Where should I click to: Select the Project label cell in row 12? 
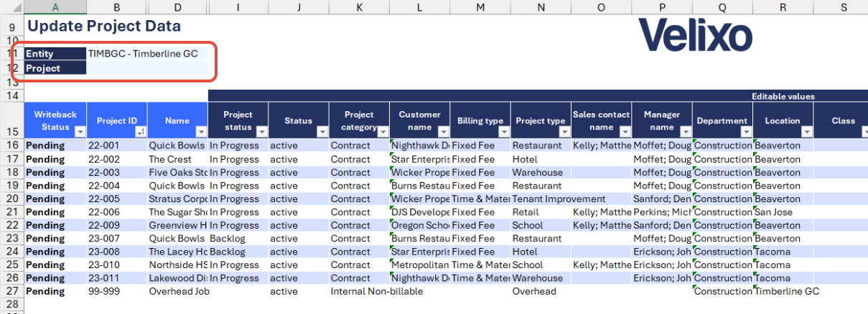pyautogui.click(x=55, y=68)
